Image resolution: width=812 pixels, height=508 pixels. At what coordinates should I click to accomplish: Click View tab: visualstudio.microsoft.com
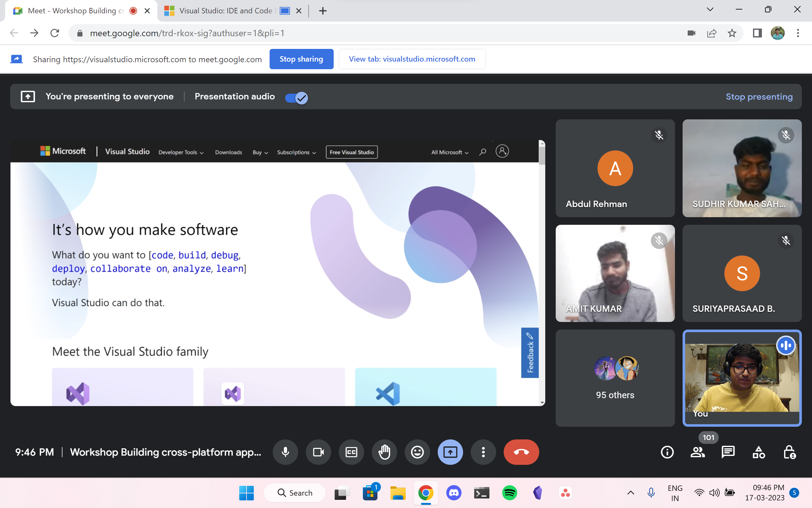pyautogui.click(x=412, y=59)
